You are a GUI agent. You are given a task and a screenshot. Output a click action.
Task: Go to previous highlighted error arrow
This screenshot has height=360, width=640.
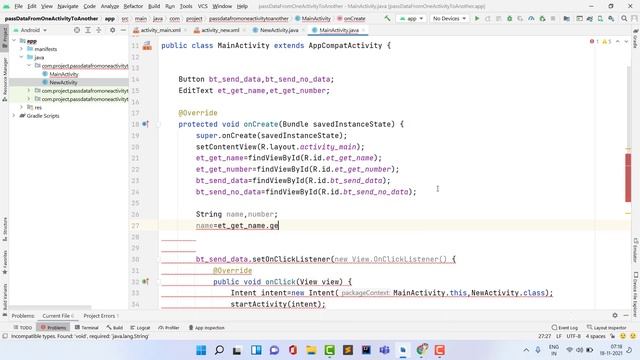618,42
